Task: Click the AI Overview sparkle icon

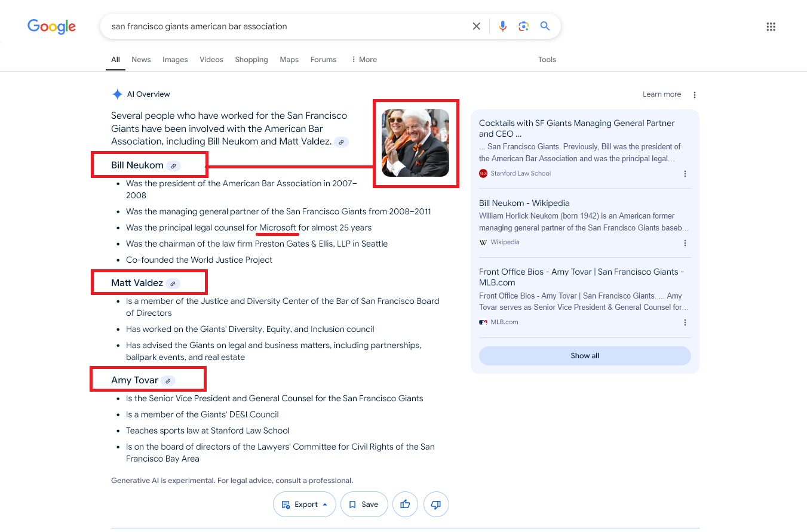Action: (x=117, y=94)
